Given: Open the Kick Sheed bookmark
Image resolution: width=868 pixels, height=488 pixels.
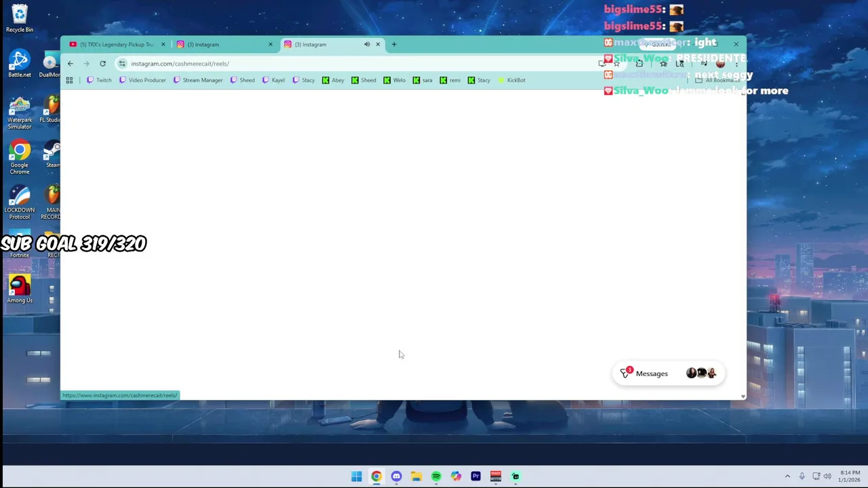Looking at the screenshot, I should pyautogui.click(x=363, y=80).
